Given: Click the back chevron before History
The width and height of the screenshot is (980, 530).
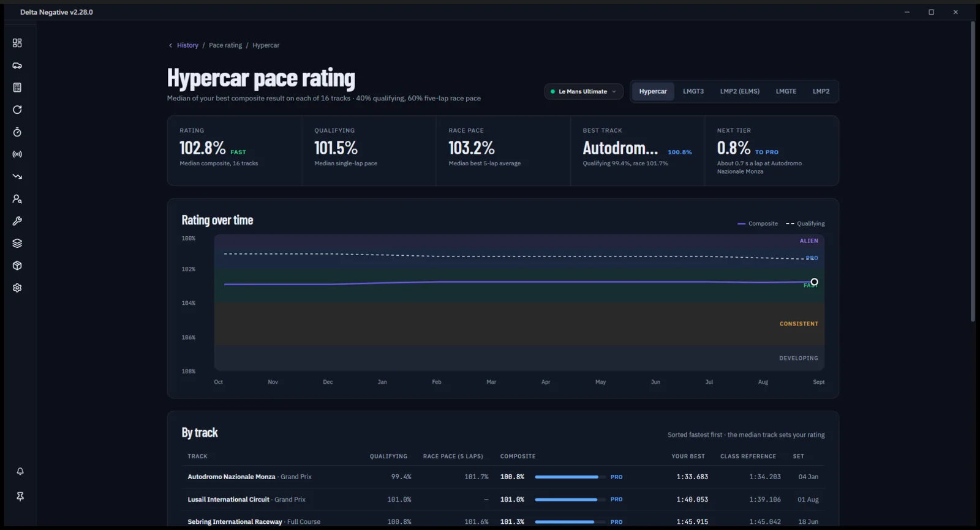Looking at the screenshot, I should (x=170, y=45).
